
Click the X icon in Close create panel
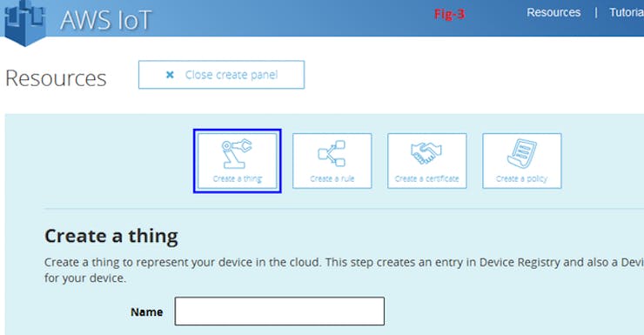tap(170, 75)
